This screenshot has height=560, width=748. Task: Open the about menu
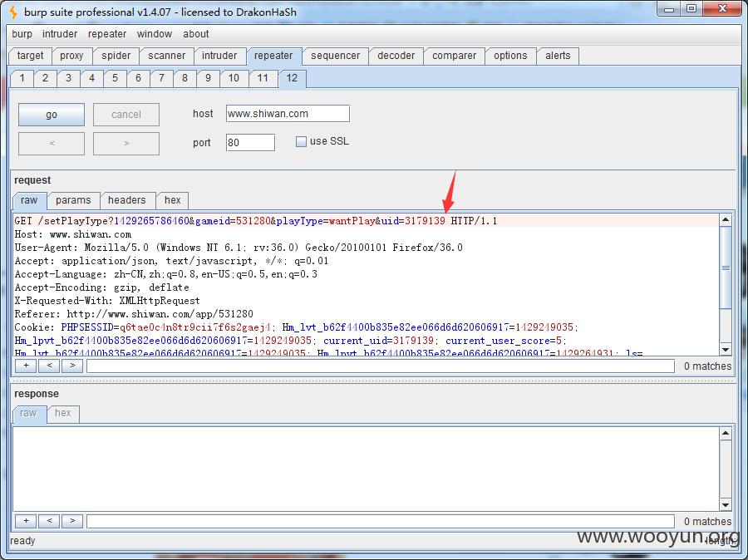[195, 34]
